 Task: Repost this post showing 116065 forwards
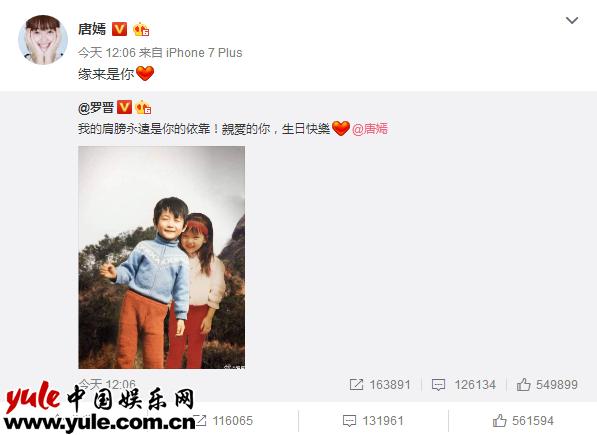pyautogui.click(x=223, y=421)
